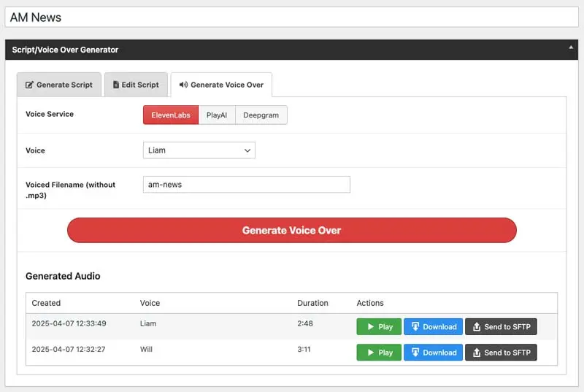Viewport: 584px width, 392px height.
Task: Choose ElevenLabs as voice service
Action: tap(170, 115)
